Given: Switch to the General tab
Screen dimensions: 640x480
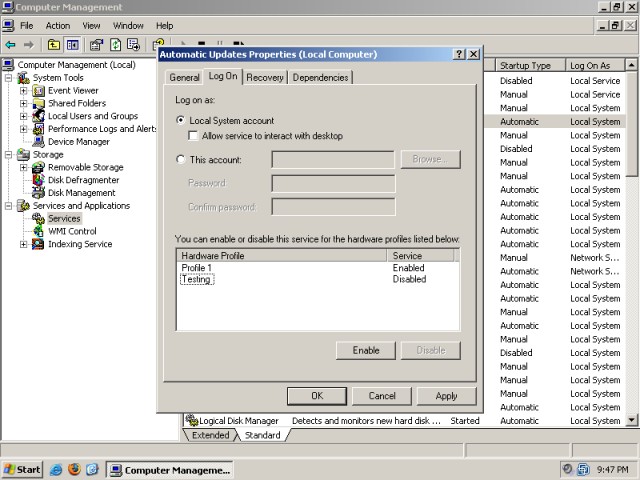Looking at the screenshot, I should [x=184, y=78].
